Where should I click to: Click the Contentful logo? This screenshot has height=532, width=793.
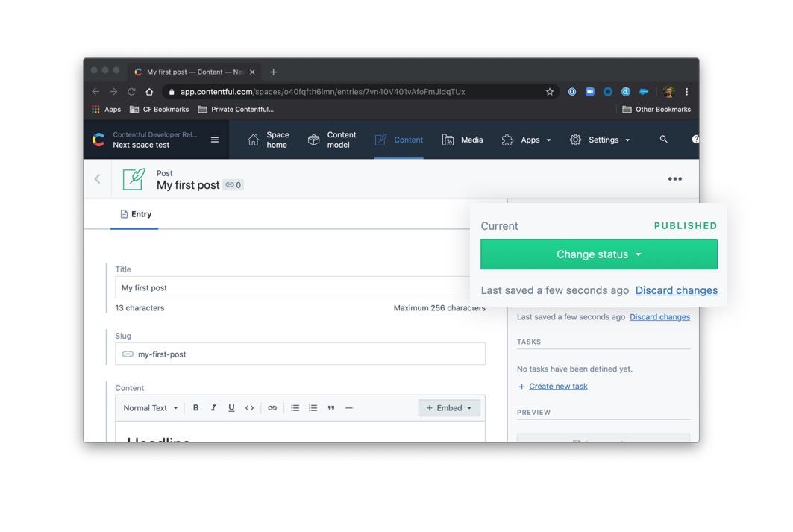pyautogui.click(x=98, y=140)
